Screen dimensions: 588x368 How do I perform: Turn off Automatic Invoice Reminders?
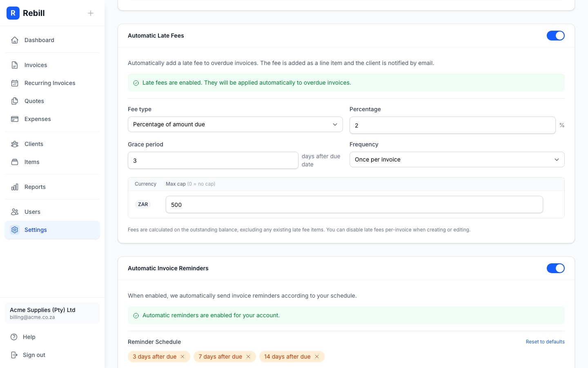pos(556,268)
